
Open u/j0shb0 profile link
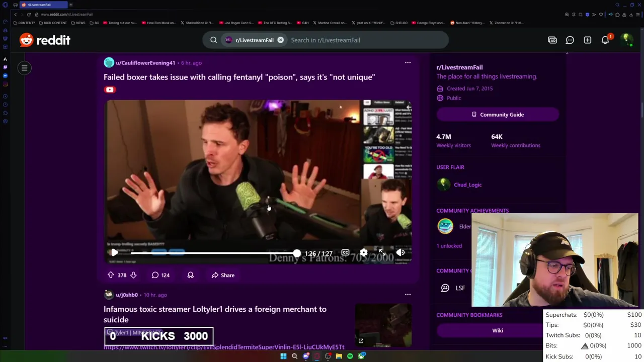click(127, 295)
